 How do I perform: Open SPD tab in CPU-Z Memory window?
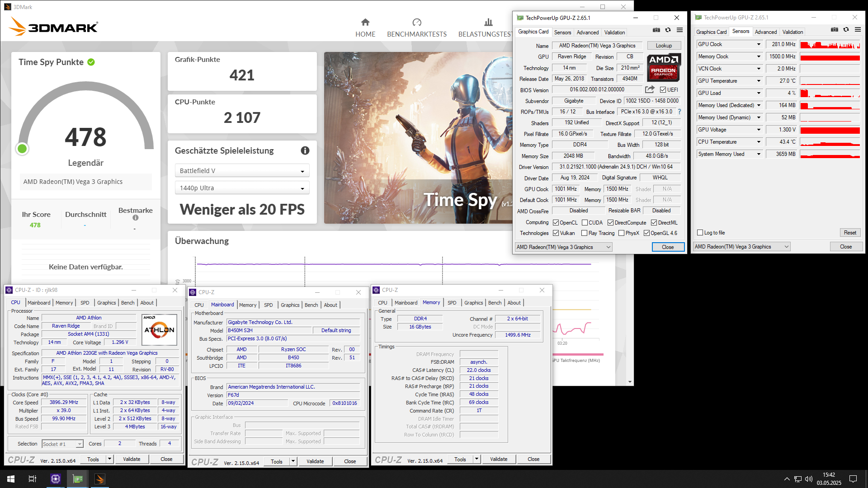point(452,303)
